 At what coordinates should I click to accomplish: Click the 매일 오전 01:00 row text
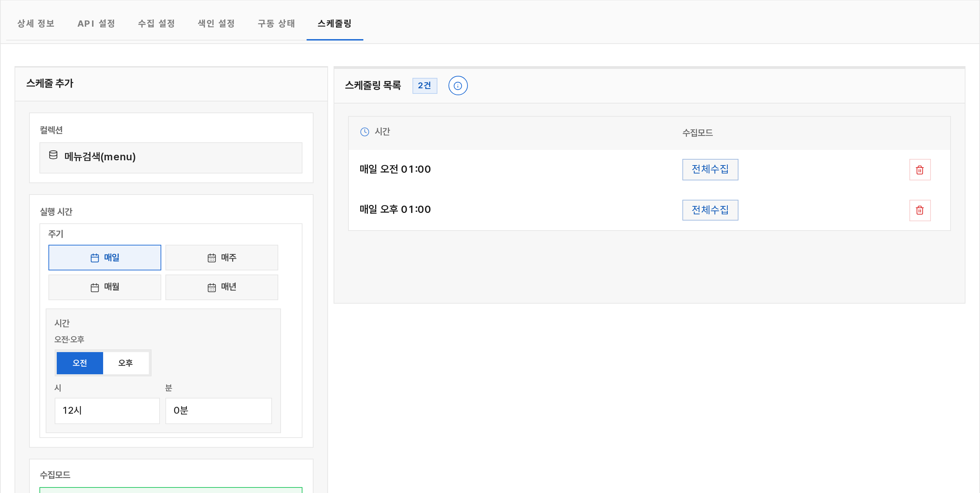395,169
